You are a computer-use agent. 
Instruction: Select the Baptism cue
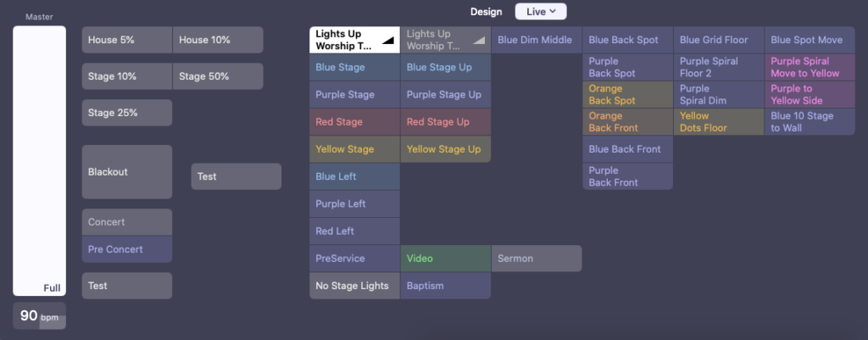445,286
